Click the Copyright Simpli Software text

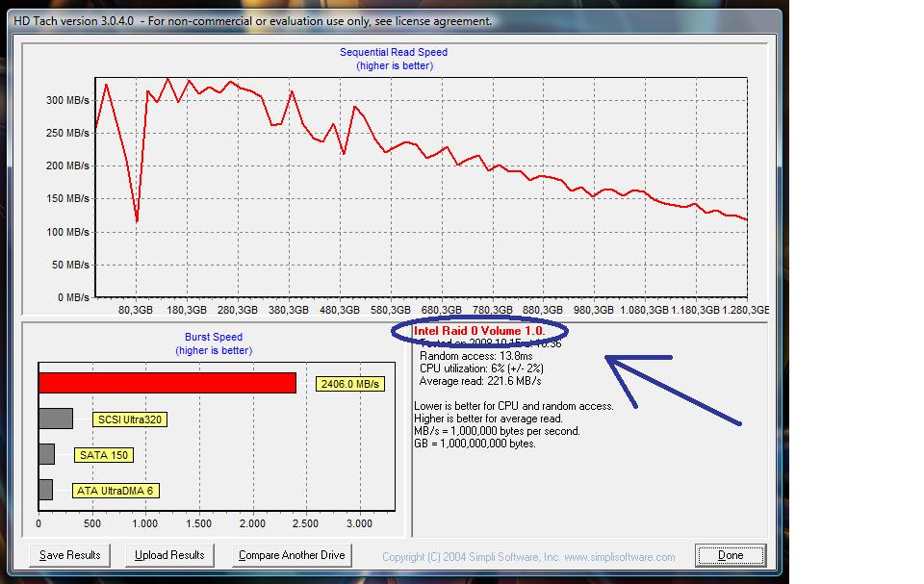[x=528, y=557]
